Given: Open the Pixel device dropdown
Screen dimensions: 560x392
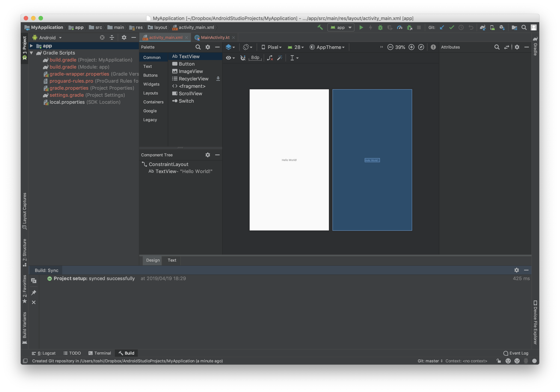Looking at the screenshot, I should [271, 47].
